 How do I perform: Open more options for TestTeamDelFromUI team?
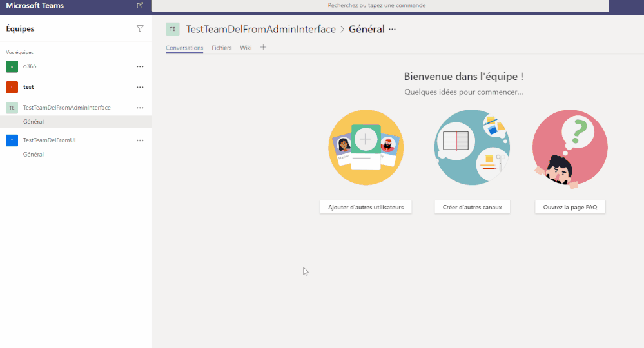pyautogui.click(x=140, y=140)
